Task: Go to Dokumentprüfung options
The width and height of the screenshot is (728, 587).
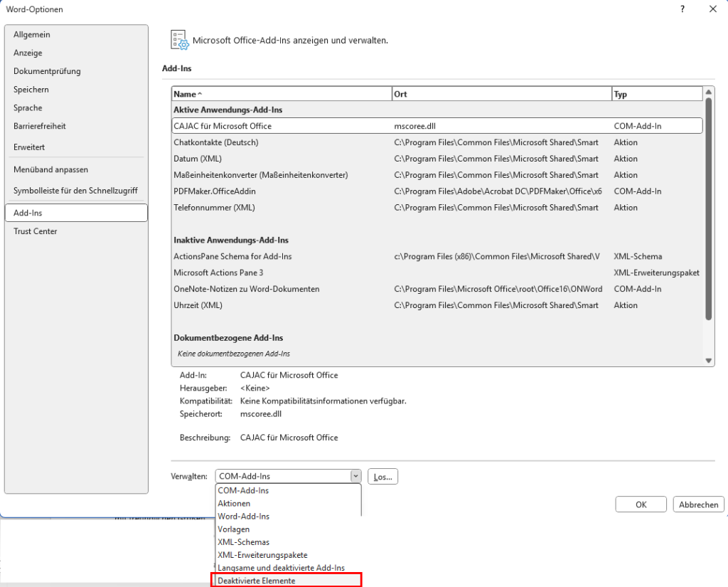Action: click(47, 71)
